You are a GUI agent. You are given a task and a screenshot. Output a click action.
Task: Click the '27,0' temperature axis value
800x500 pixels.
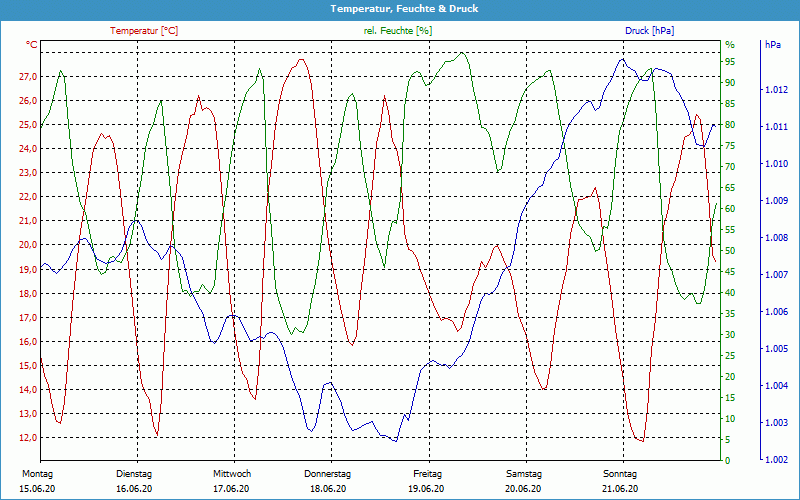pos(29,77)
